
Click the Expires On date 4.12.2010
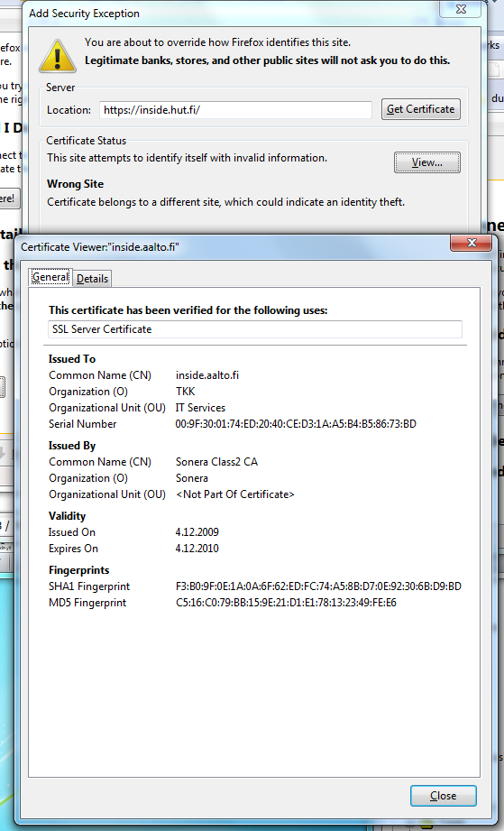tap(197, 549)
